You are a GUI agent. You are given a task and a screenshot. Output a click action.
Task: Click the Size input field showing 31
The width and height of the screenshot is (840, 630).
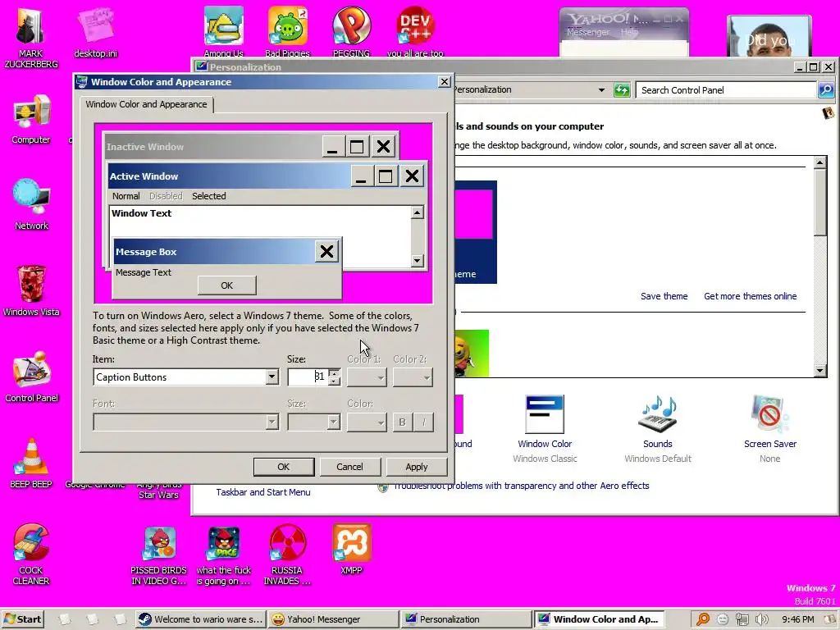pos(308,377)
